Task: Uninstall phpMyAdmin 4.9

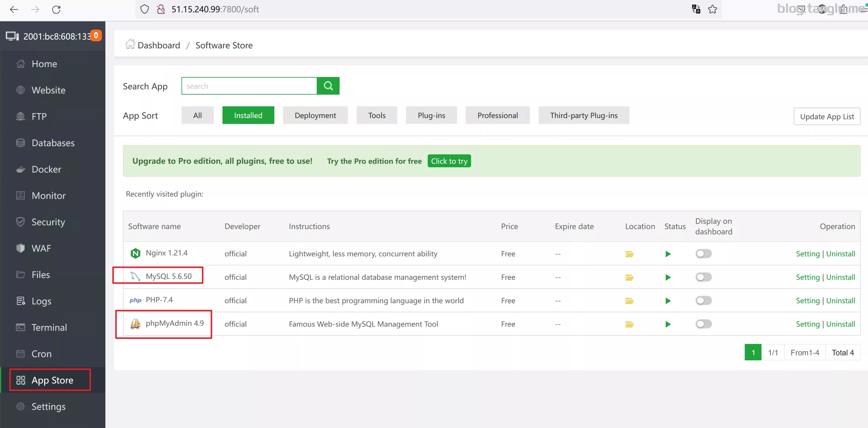Action: pyautogui.click(x=840, y=324)
